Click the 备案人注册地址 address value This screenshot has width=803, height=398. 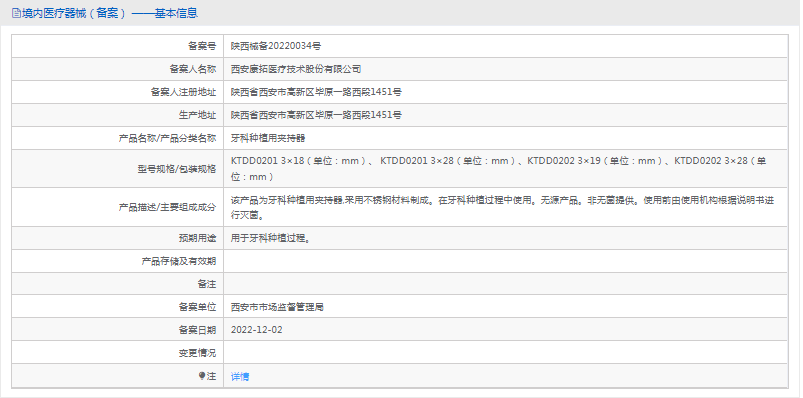pos(316,92)
